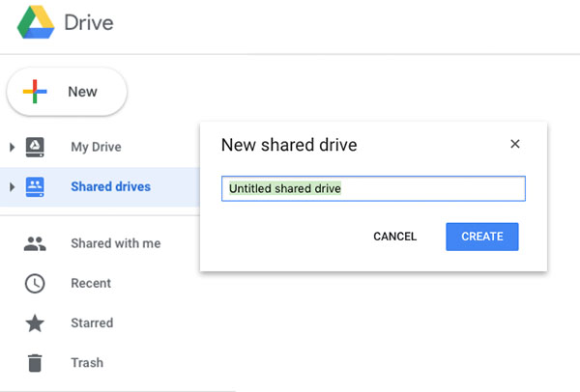Screen dimensions: 580x392
Task: Open the Trash label
Action: click(x=87, y=363)
